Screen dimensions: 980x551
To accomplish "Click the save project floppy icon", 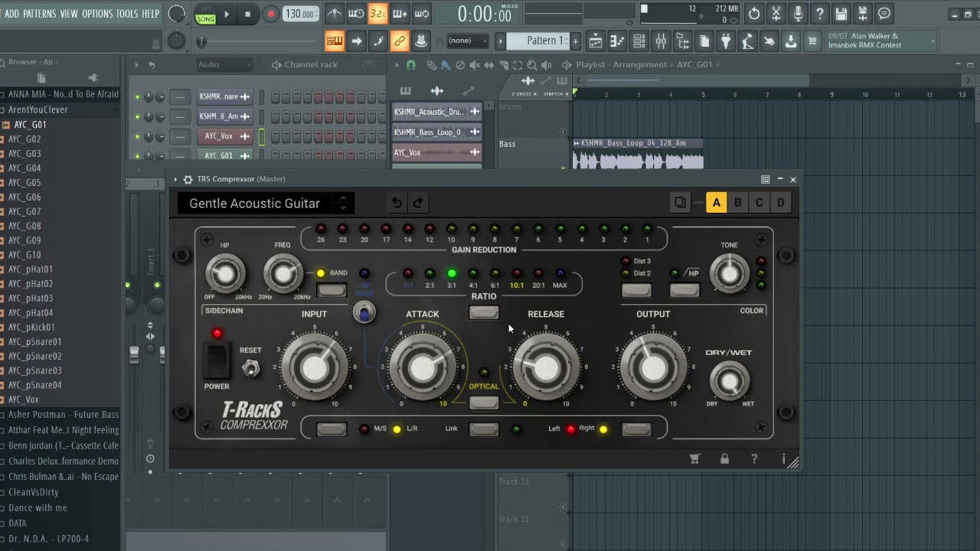I will pos(841,14).
